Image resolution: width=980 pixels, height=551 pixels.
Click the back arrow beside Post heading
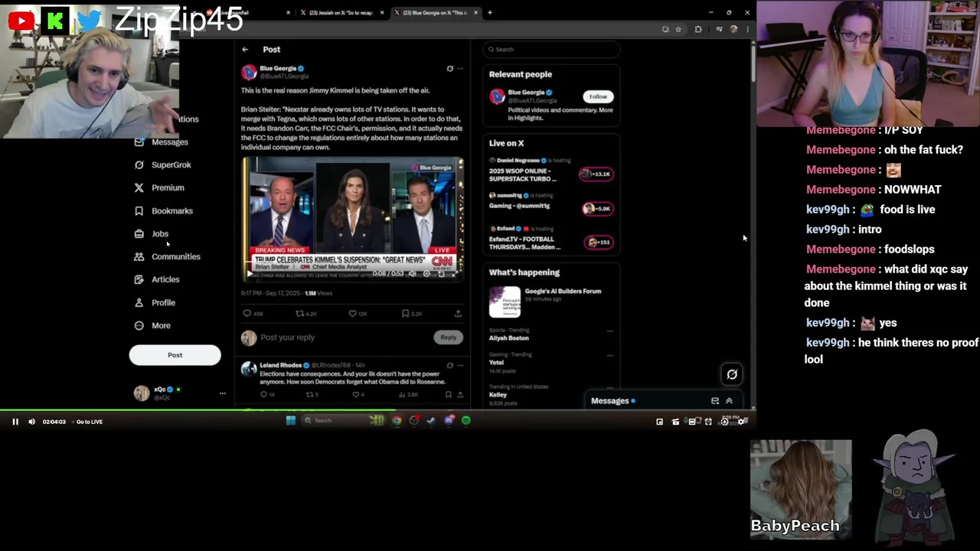[x=245, y=50]
